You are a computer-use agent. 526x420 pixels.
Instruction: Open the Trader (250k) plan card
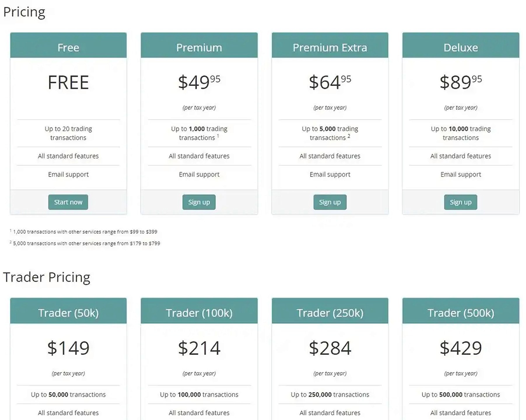pyautogui.click(x=330, y=312)
